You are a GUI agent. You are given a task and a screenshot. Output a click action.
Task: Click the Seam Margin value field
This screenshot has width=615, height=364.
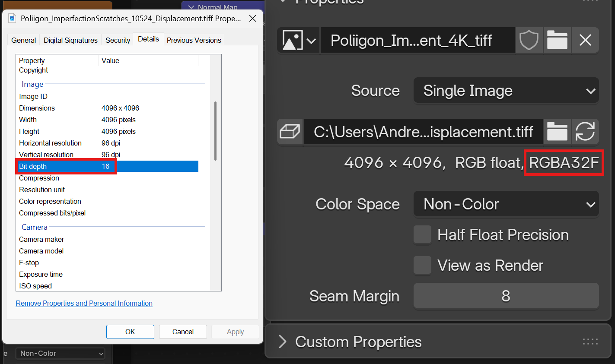[x=506, y=296]
